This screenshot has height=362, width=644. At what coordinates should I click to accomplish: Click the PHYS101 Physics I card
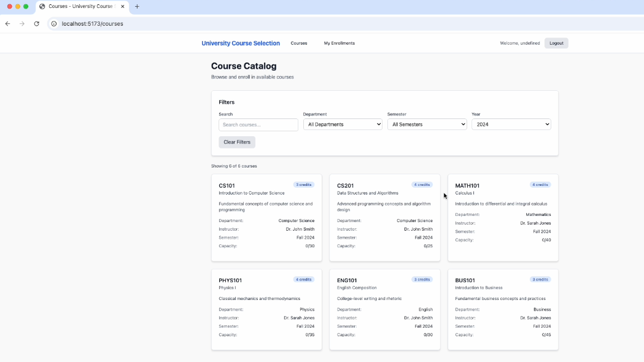[266, 309]
